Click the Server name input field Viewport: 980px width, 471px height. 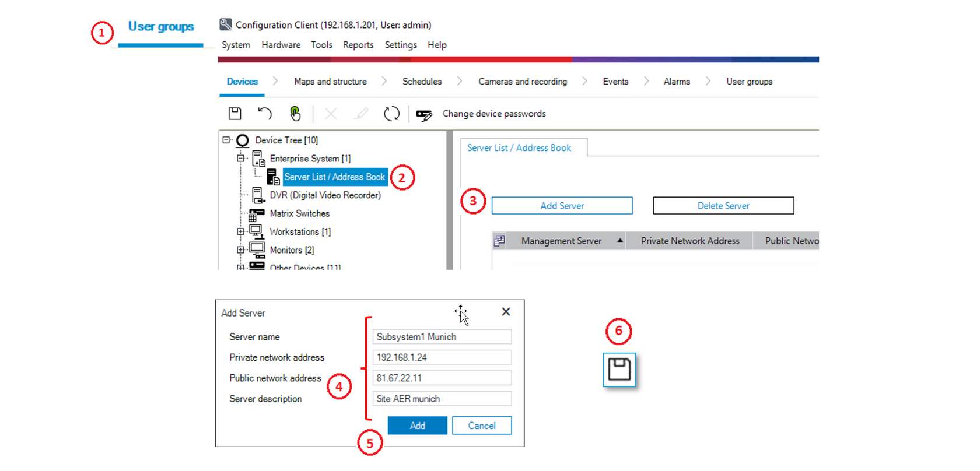[442, 337]
